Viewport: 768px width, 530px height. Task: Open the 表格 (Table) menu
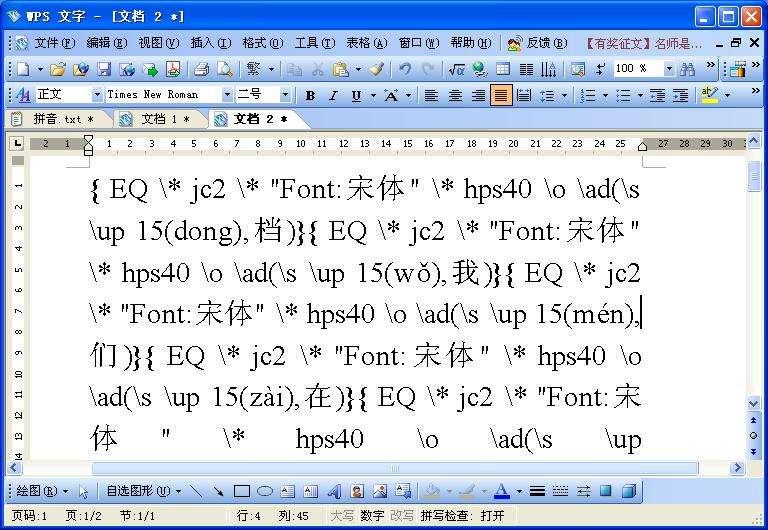tap(366, 43)
